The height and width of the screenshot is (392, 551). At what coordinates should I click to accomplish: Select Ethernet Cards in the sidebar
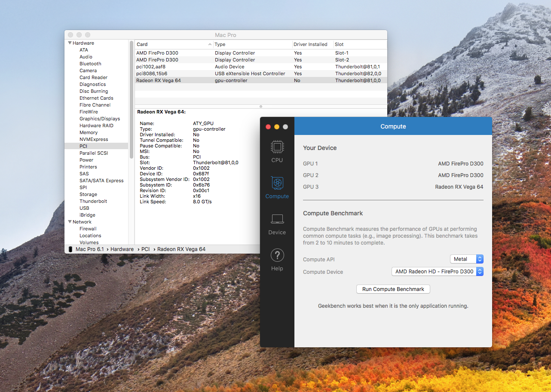tap(96, 98)
